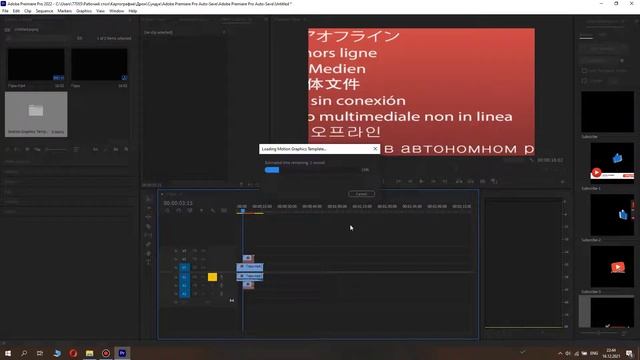Open the Motion Graphics Template bin
The image size is (640, 360).
(x=36, y=114)
